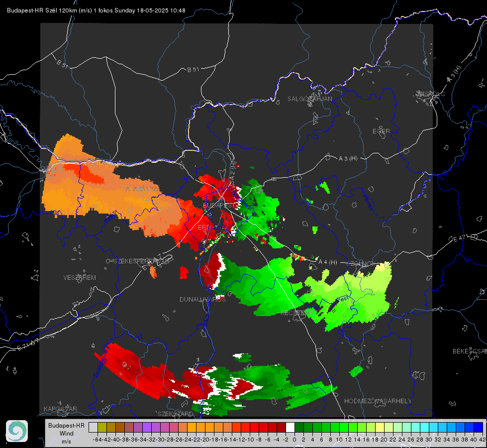Pick the deepest blue swatch above 42

[479, 427]
